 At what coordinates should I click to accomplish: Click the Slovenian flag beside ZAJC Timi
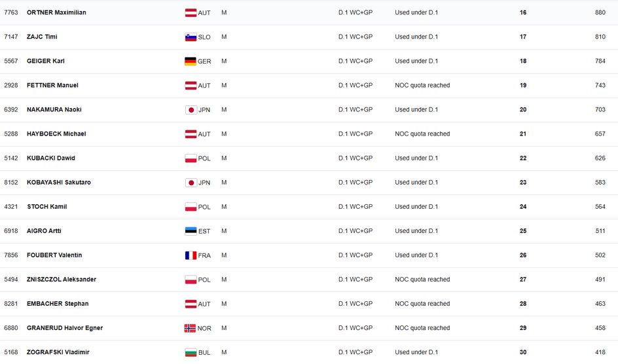tap(191, 37)
